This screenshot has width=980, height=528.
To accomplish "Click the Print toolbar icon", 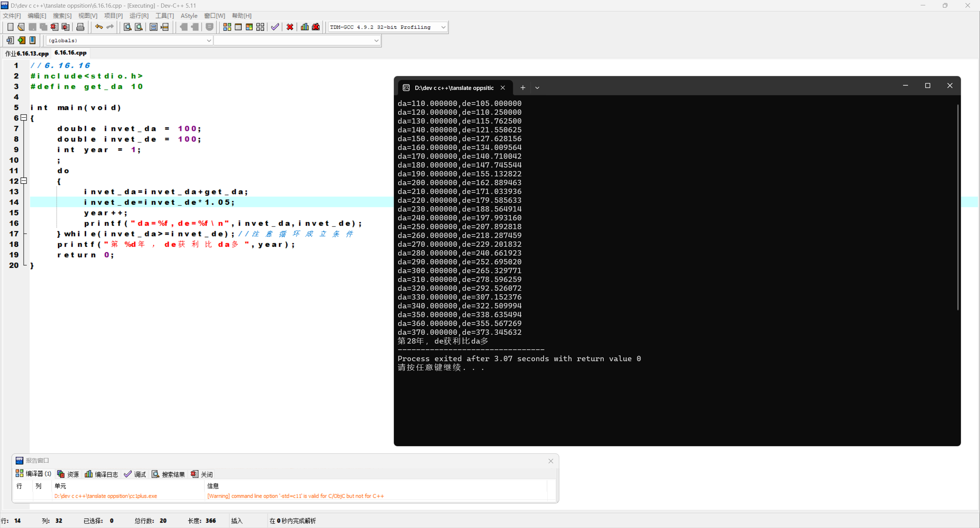I will tap(80, 27).
